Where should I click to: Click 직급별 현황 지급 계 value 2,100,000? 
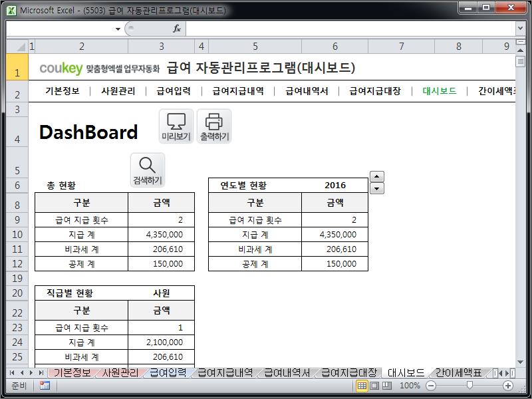click(x=162, y=342)
